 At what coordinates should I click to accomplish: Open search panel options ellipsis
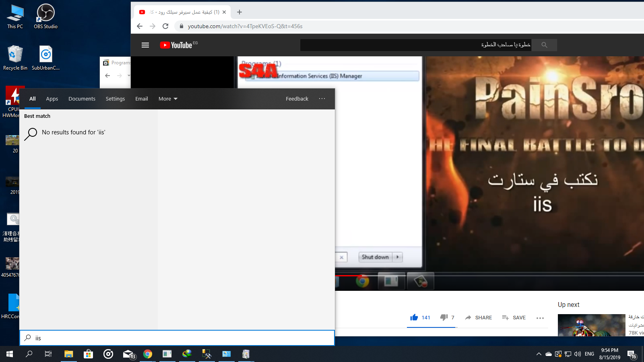(322, 99)
